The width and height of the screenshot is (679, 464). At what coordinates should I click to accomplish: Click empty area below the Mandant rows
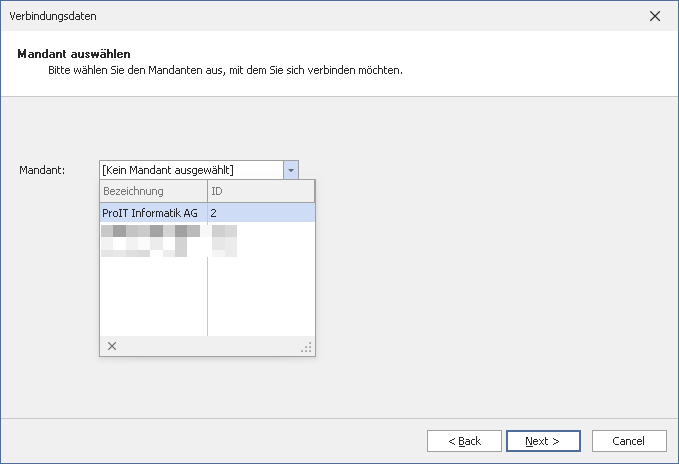(x=153, y=300)
